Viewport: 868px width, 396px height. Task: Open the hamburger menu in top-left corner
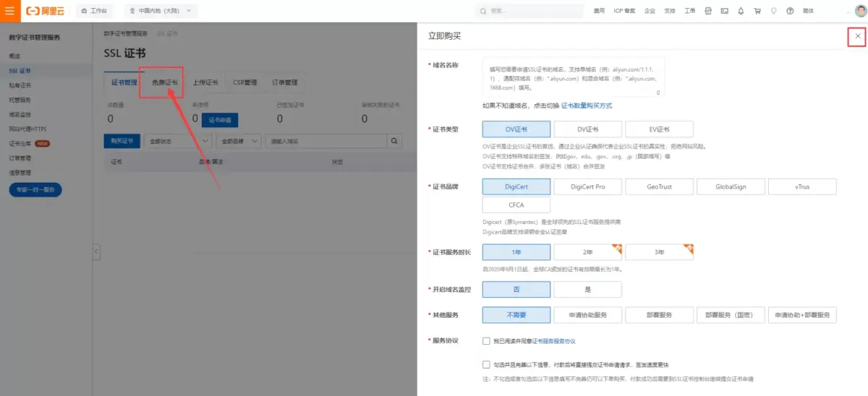(x=9, y=11)
